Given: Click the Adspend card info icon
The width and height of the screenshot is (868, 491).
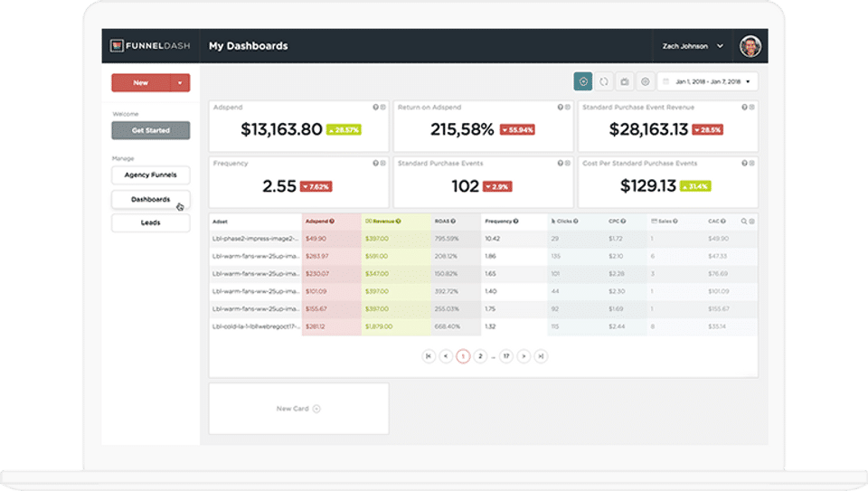Looking at the screenshot, I should tap(375, 108).
